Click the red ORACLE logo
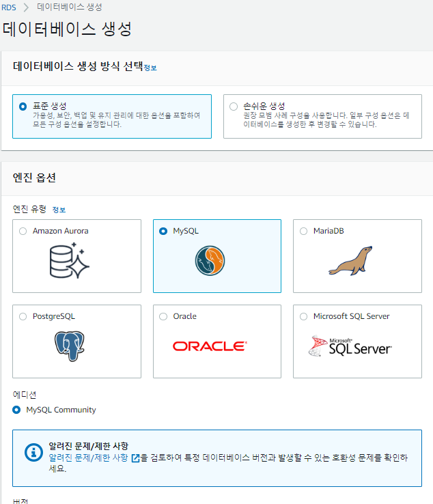The image size is (433, 504). coord(210,346)
